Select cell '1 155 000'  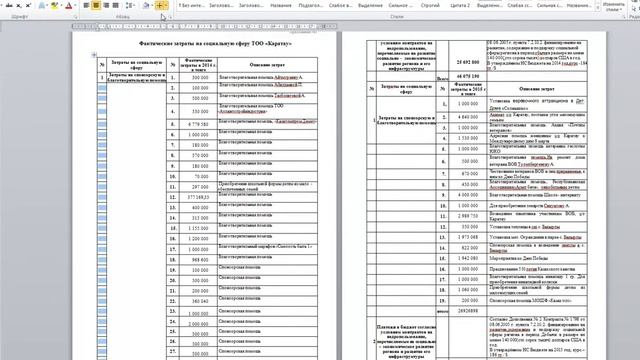(x=197, y=228)
